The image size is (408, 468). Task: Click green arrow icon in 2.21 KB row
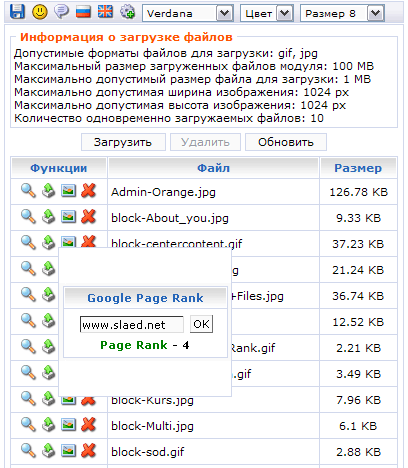[x=48, y=347]
